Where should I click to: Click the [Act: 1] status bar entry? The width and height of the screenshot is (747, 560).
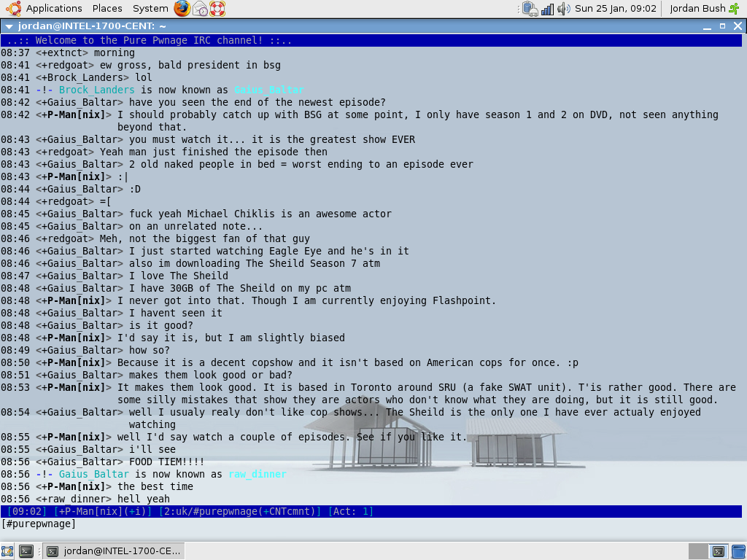351,511
